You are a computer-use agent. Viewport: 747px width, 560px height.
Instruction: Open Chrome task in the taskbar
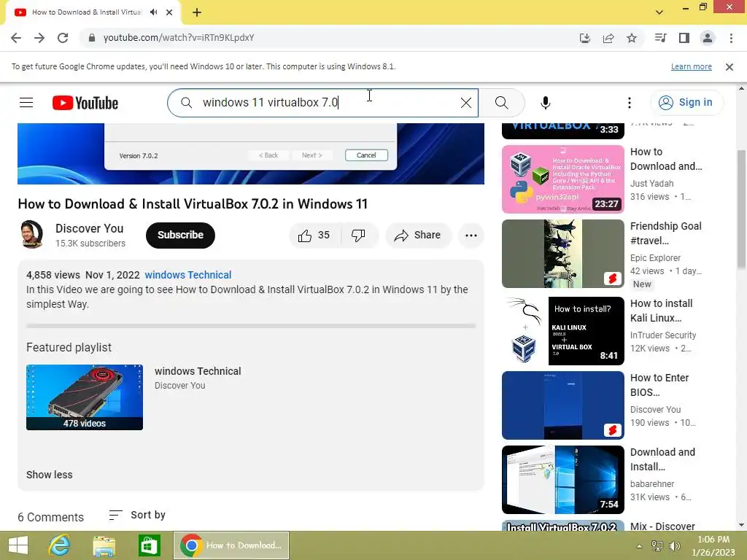tap(231, 545)
